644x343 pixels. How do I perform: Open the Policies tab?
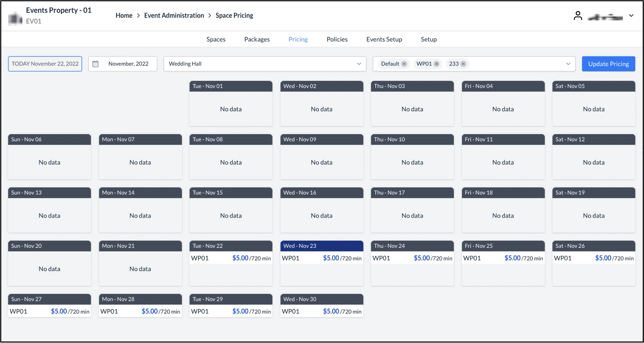coord(337,39)
